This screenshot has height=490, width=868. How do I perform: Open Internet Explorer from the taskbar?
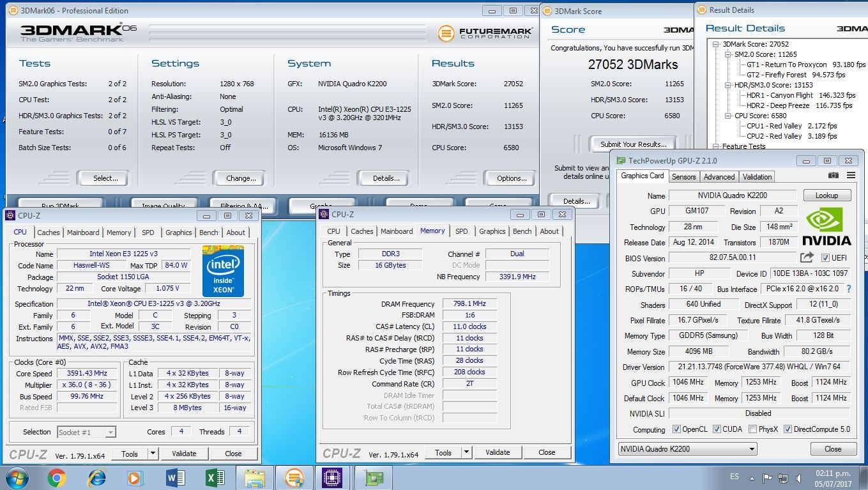tap(96, 477)
